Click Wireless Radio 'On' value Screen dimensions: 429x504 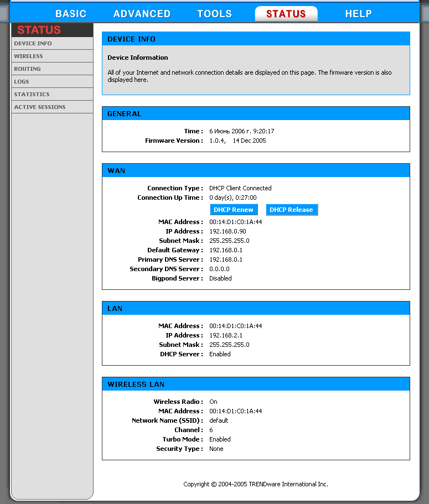pyautogui.click(x=213, y=402)
